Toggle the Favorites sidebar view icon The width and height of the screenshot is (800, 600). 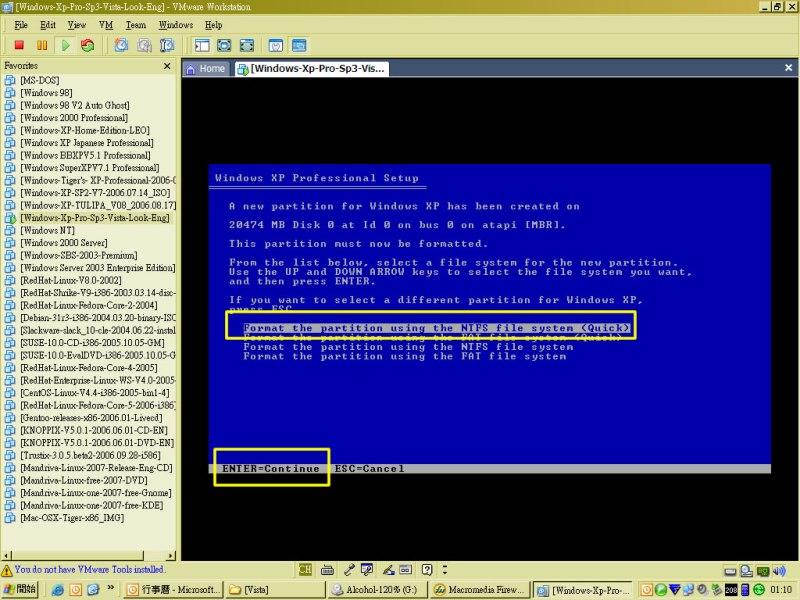pyautogui.click(x=202, y=45)
